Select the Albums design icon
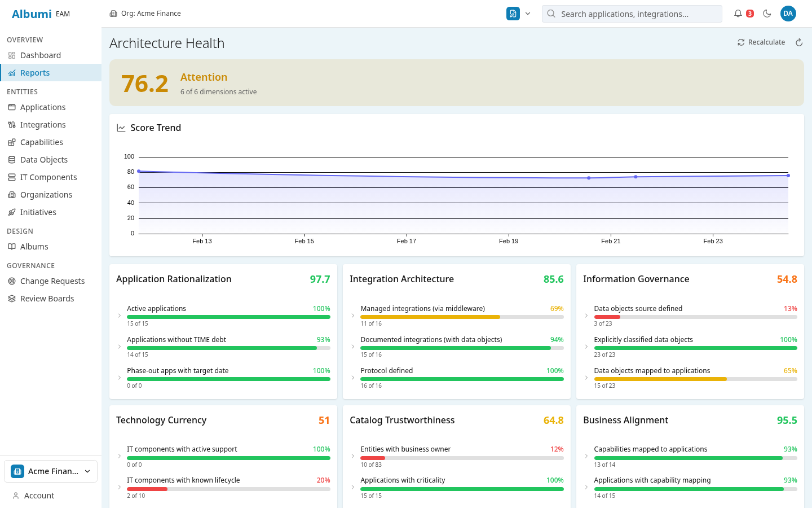Image resolution: width=812 pixels, height=508 pixels. click(11, 246)
